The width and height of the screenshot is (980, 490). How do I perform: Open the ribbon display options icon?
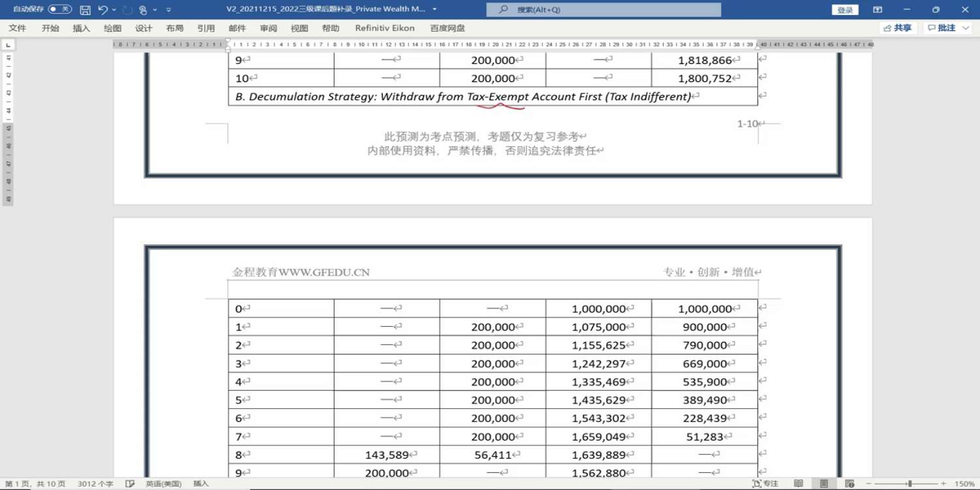[877, 10]
